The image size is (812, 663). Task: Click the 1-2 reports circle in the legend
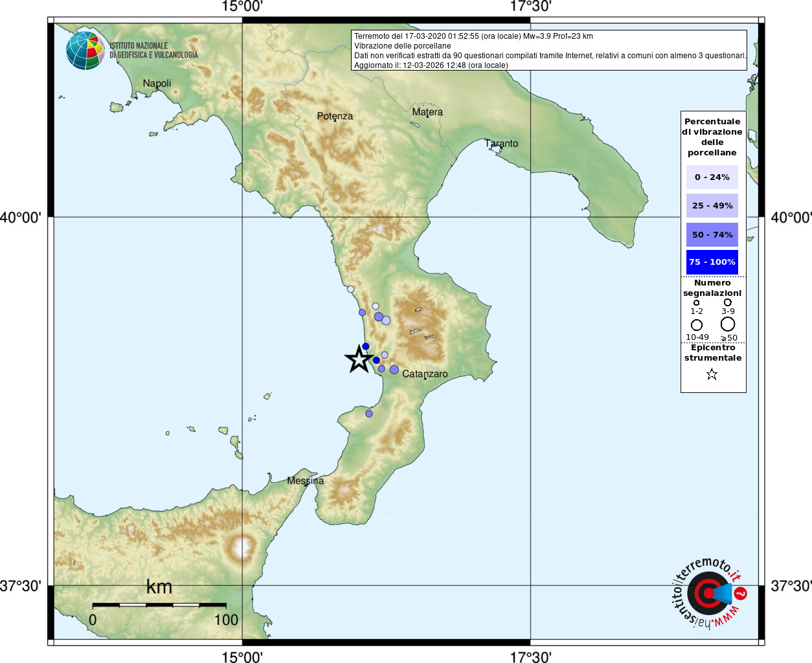pos(697,302)
